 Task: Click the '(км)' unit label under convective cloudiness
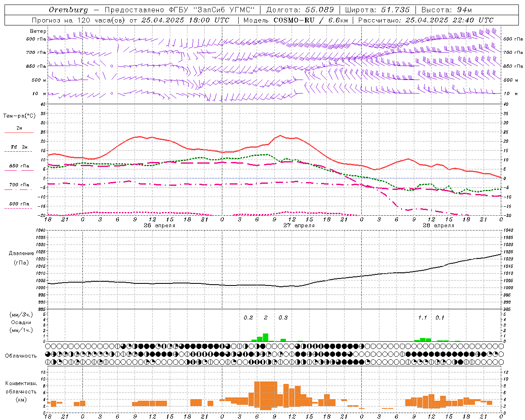tap(21, 399)
